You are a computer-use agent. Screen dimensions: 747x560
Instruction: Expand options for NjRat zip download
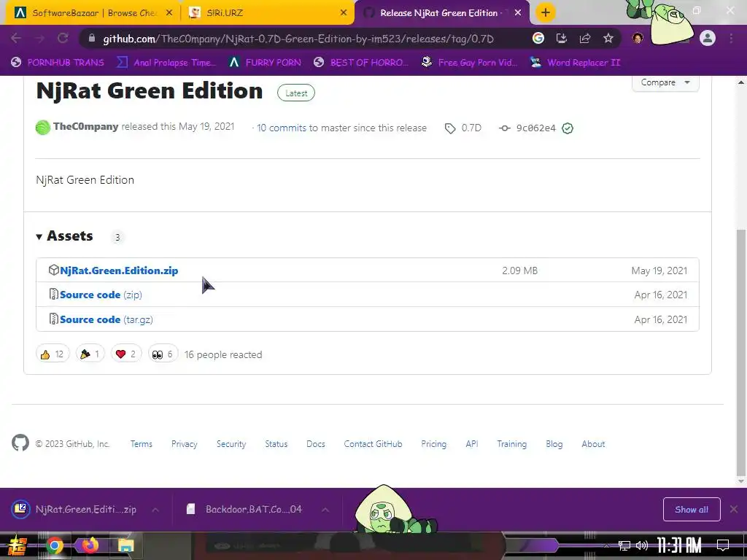coord(155,510)
